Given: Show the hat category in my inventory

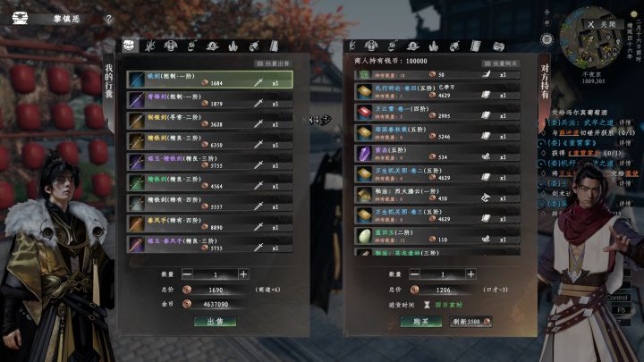Looking at the screenshot, I should click(212, 46).
